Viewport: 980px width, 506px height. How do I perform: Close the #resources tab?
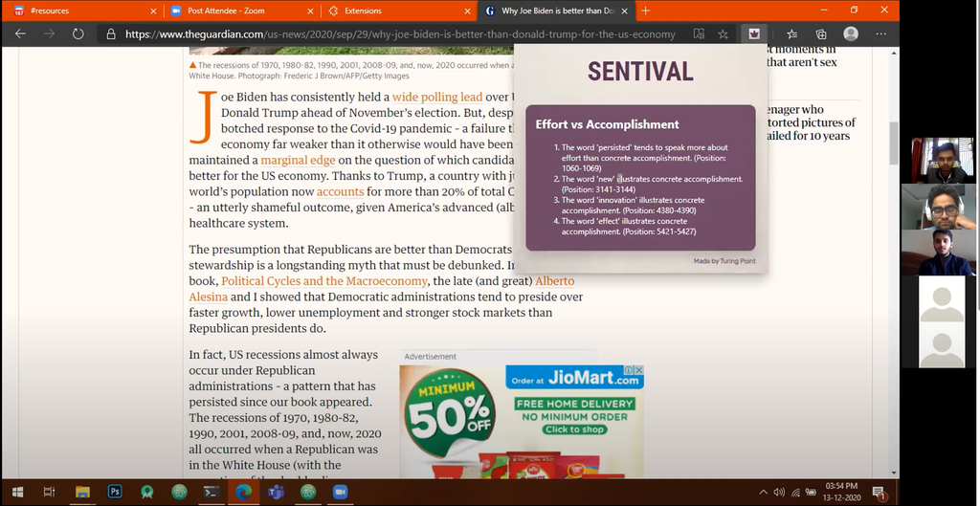pyautogui.click(x=154, y=11)
